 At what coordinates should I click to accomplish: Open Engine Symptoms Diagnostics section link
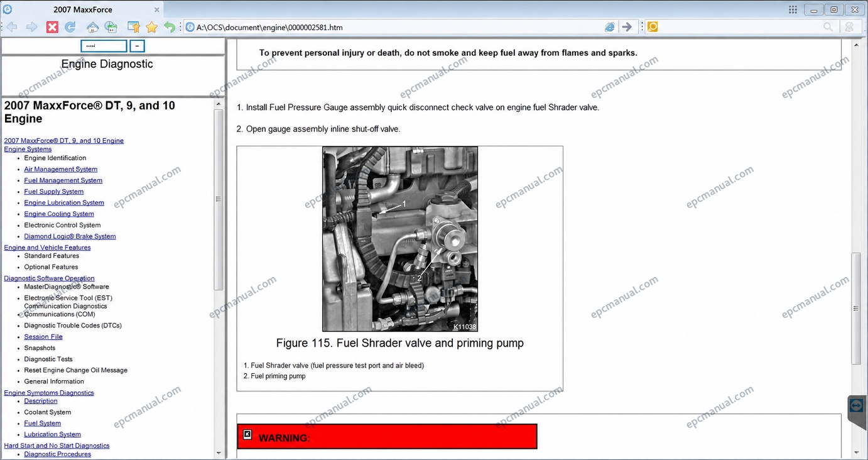tap(49, 393)
